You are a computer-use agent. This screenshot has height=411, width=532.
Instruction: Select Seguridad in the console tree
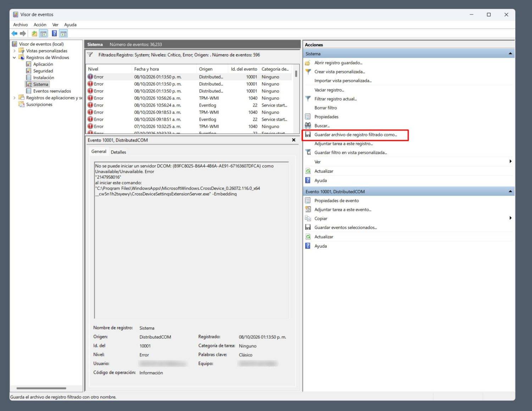(43, 71)
